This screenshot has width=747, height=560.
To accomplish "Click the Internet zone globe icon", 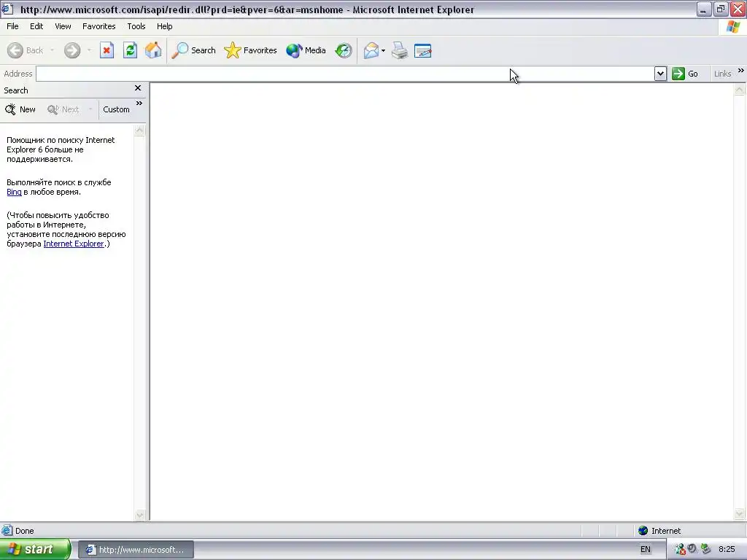I will tap(643, 531).
